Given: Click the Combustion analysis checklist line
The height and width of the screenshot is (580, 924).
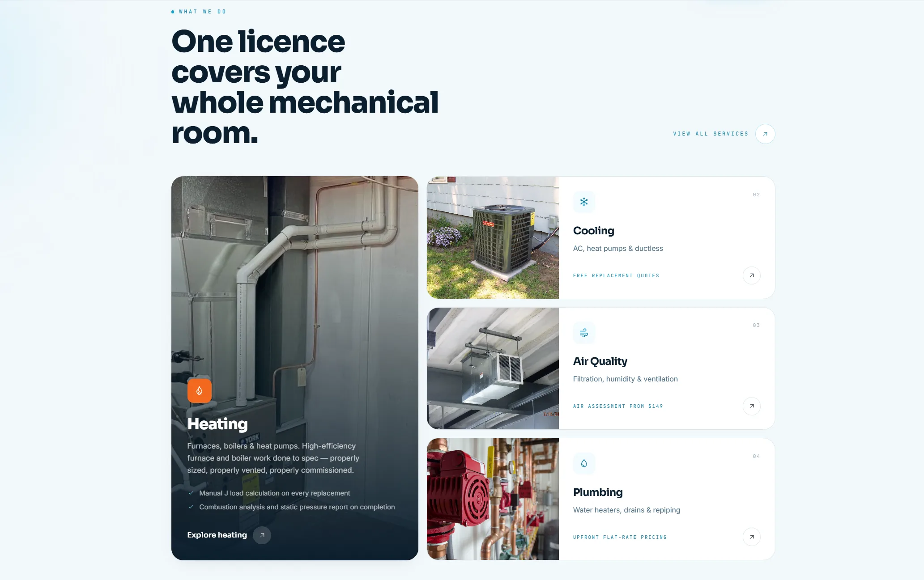Looking at the screenshot, I should click(x=297, y=507).
